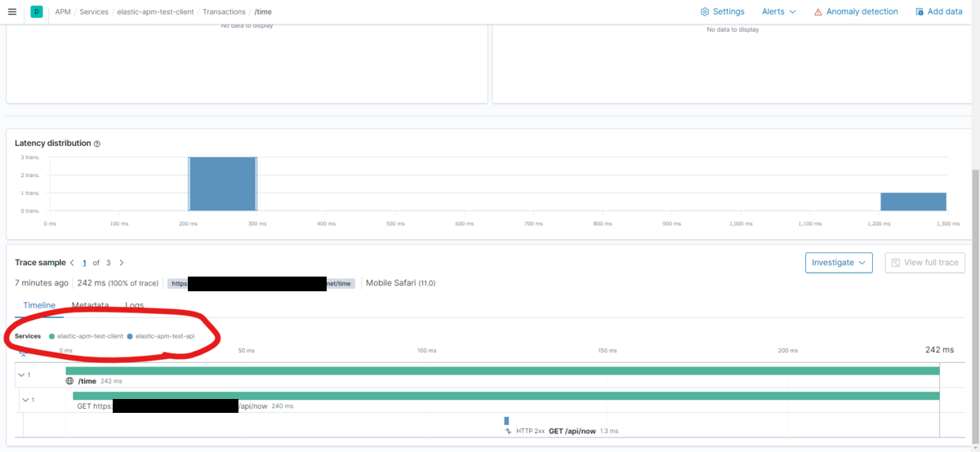Click the 7 minutes ago timestamp

pyautogui.click(x=42, y=283)
